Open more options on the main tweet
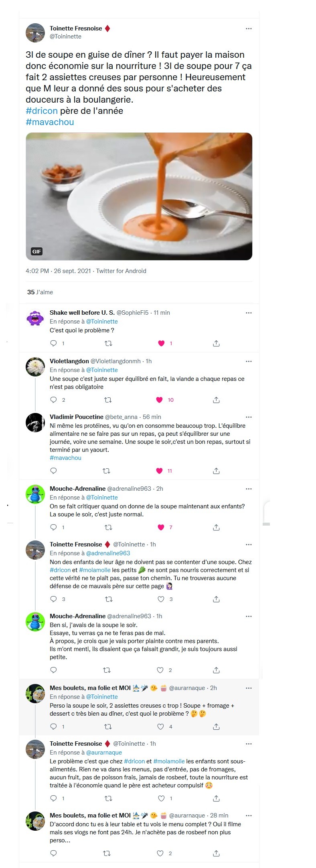Screen dimensions: 316x868 (249, 28)
